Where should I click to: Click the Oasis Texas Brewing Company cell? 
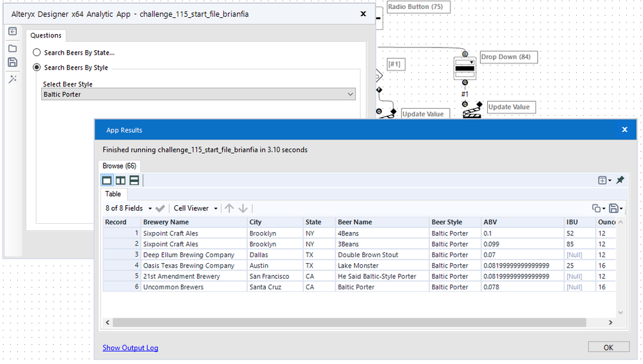194,266
